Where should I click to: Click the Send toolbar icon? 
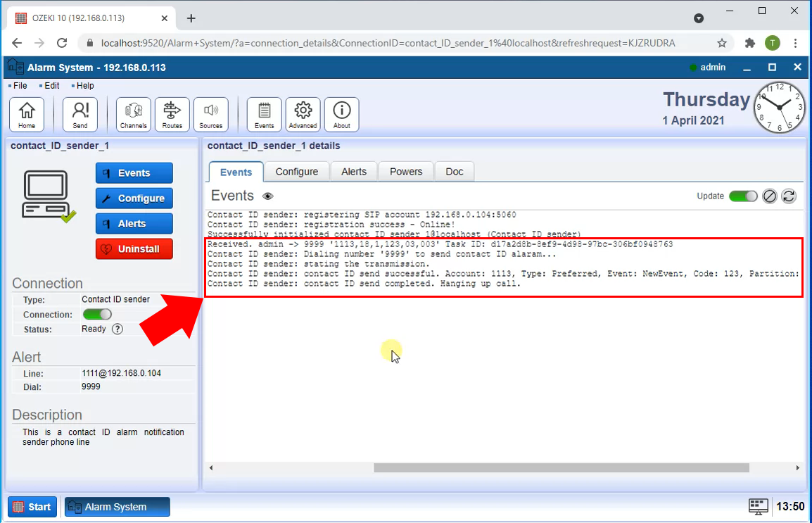pos(80,115)
